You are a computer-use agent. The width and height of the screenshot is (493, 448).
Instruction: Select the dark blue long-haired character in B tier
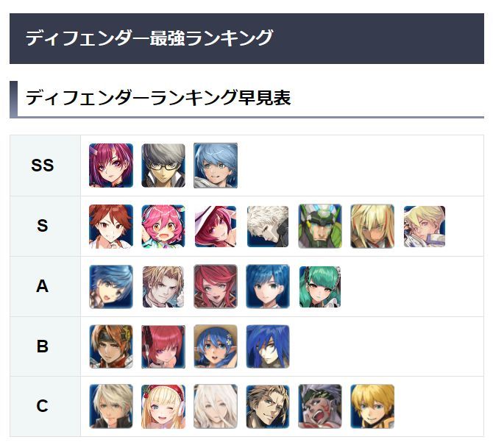tap(268, 346)
